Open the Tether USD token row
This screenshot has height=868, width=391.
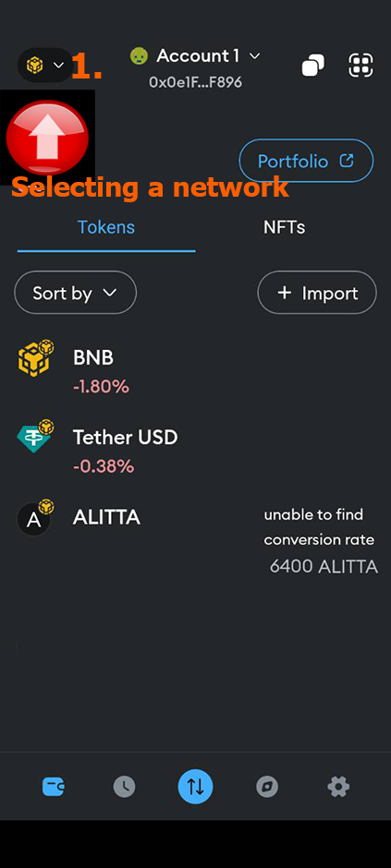pyautogui.click(x=196, y=451)
